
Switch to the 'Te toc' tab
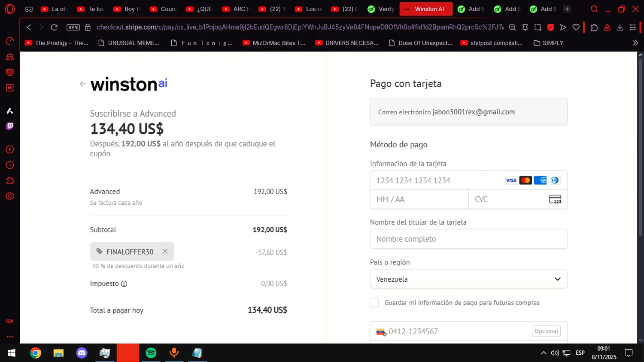pyautogui.click(x=91, y=9)
